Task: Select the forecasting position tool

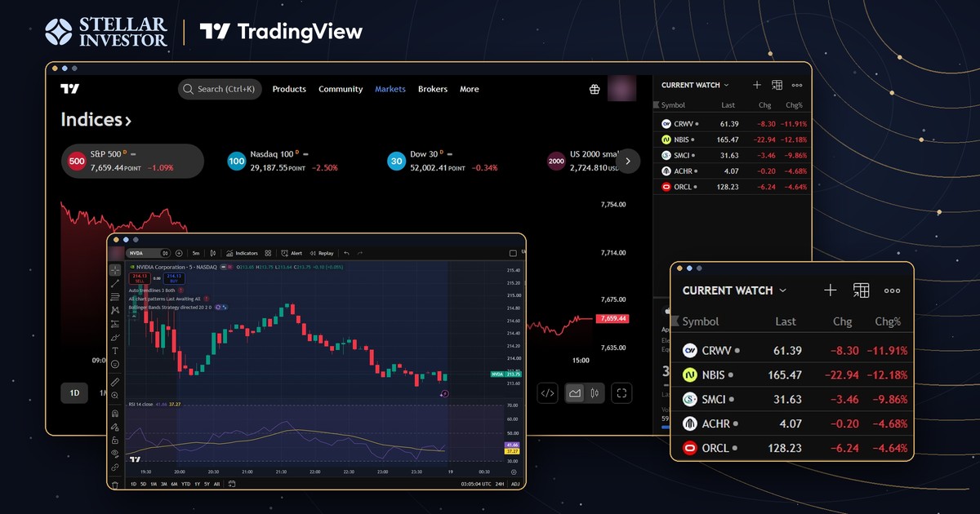Action: pyautogui.click(x=115, y=324)
